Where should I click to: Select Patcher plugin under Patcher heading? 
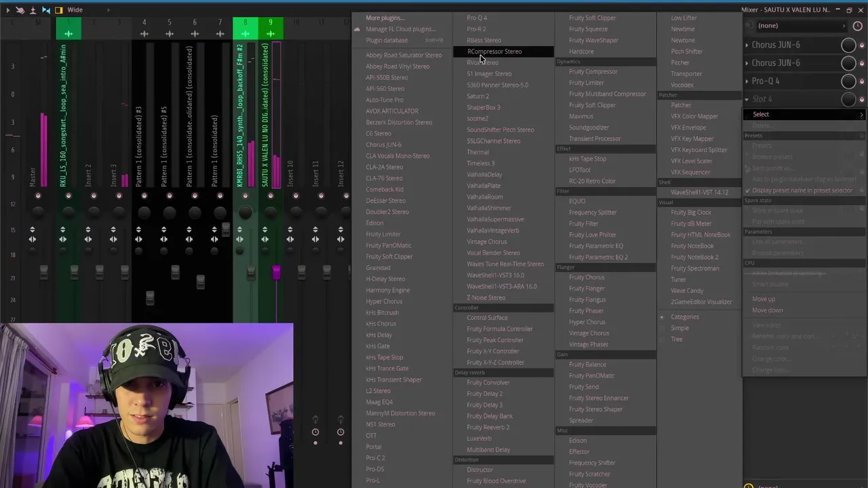tap(681, 105)
